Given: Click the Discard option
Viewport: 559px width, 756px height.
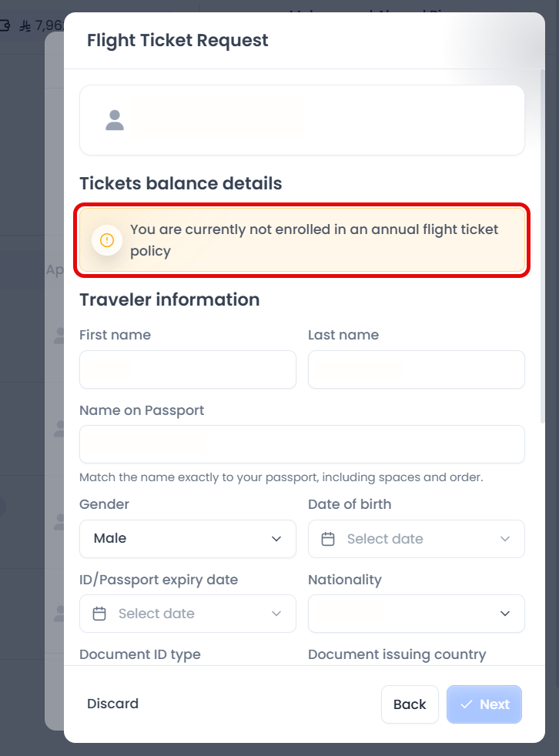Looking at the screenshot, I should 112,704.
